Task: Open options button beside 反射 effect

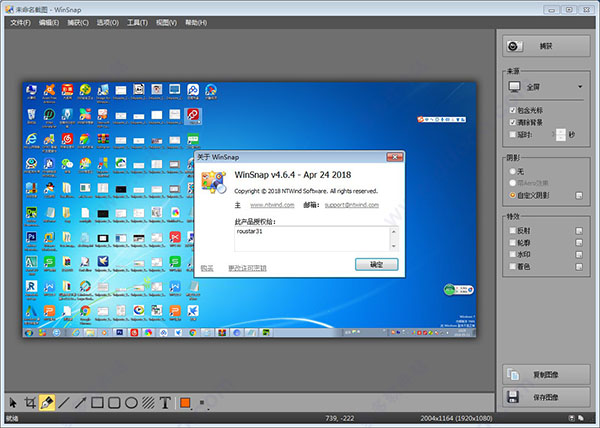Action: pyautogui.click(x=579, y=231)
